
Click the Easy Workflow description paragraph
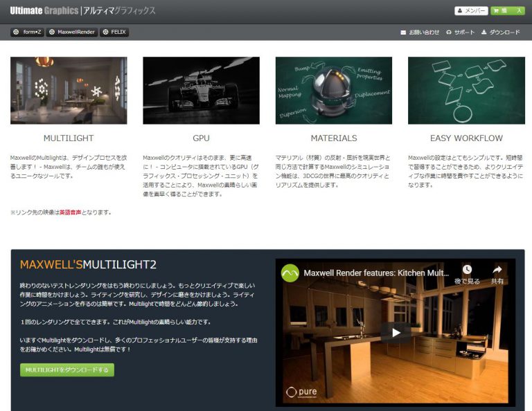(465, 171)
